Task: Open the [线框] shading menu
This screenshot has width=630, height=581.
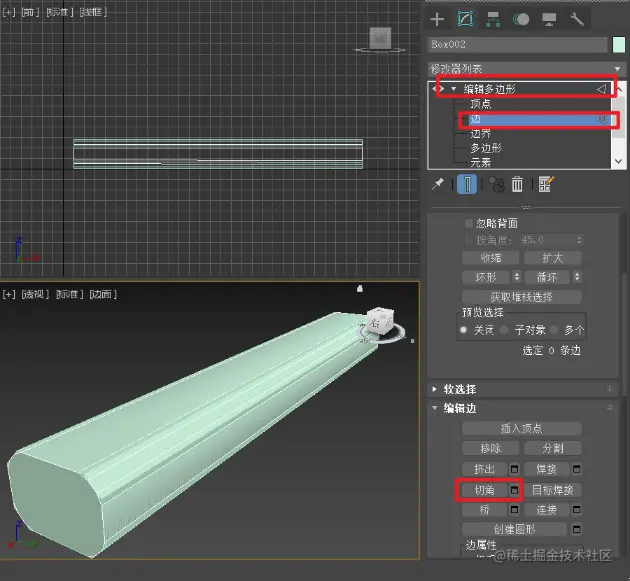Action: tap(93, 12)
